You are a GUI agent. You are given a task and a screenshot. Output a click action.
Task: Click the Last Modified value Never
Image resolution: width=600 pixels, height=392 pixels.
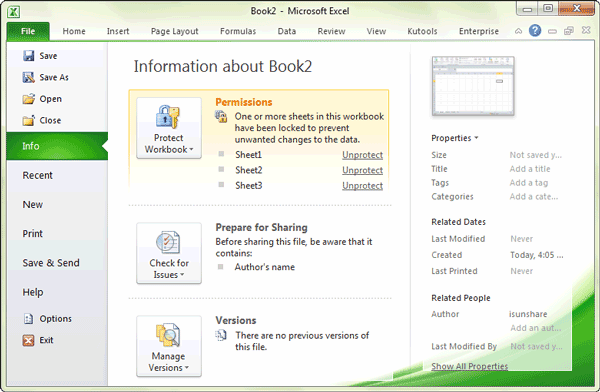coord(521,239)
